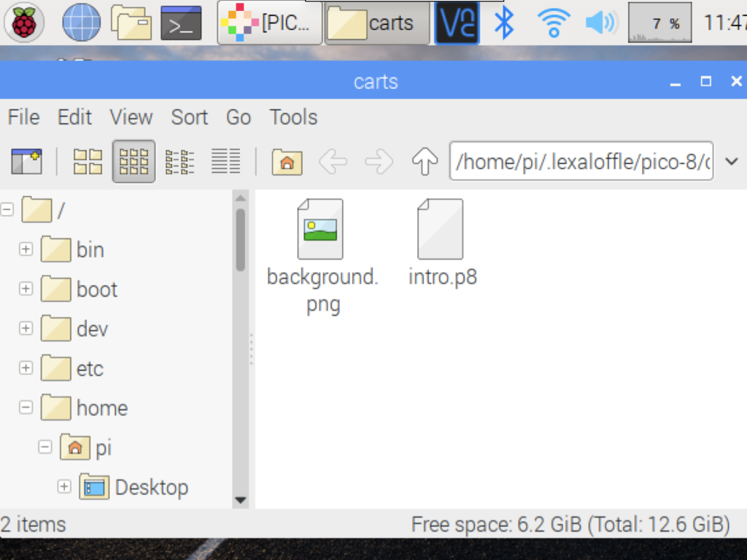Switch to Compact View
The height and width of the screenshot is (560, 747).
click(179, 161)
